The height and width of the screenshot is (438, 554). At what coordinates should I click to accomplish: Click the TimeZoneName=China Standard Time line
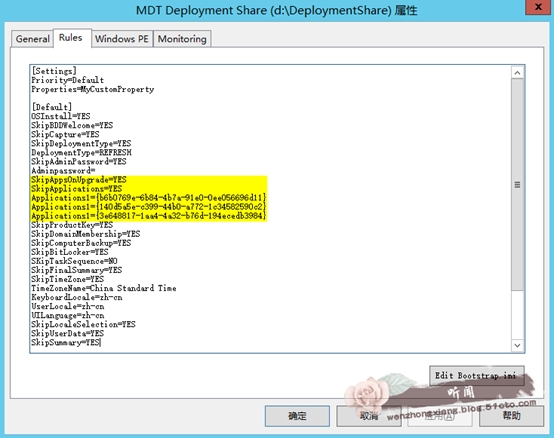click(104, 288)
